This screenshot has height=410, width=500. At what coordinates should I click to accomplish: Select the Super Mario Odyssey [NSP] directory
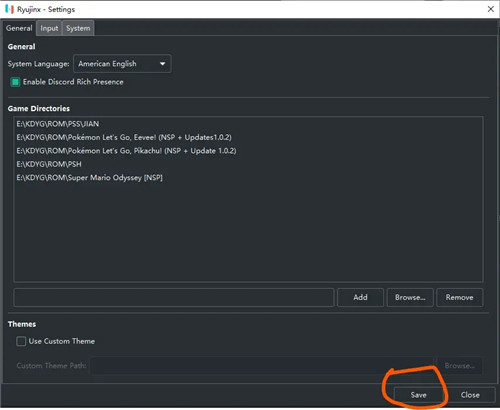click(x=90, y=178)
